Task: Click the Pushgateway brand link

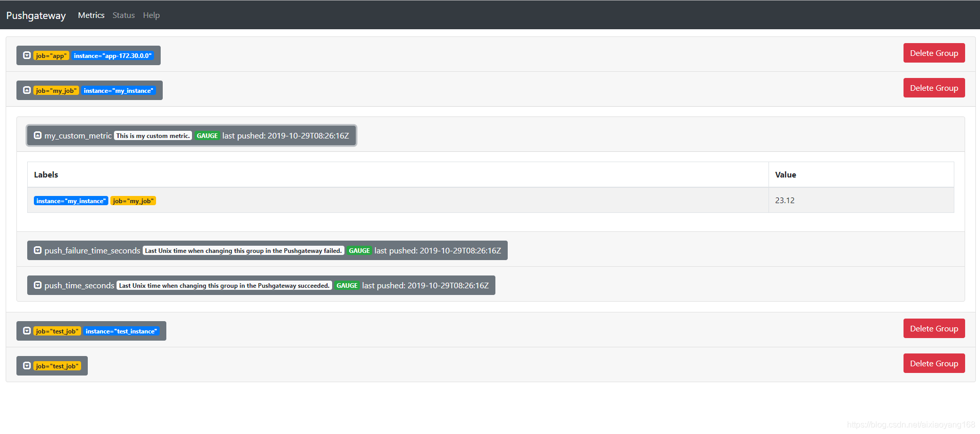Action: click(36, 15)
